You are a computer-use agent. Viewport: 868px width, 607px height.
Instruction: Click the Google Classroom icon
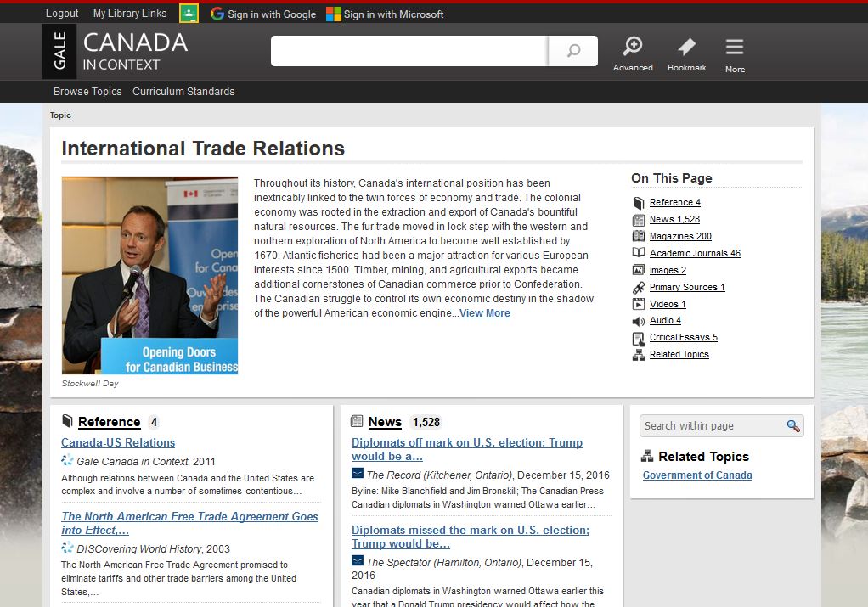pyautogui.click(x=189, y=14)
